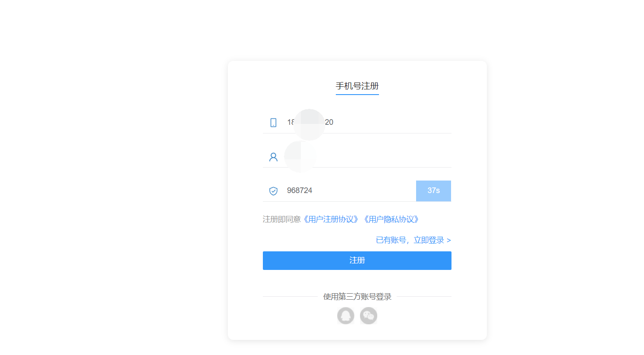Open the 《用户隐私协议》 link
Screen dimensions: 644x355
tap(391, 219)
